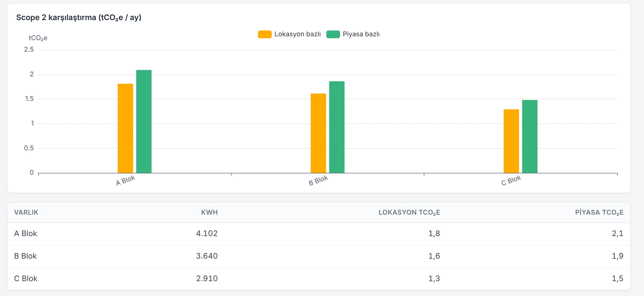Sort by the VARLIK column header

click(26, 212)
